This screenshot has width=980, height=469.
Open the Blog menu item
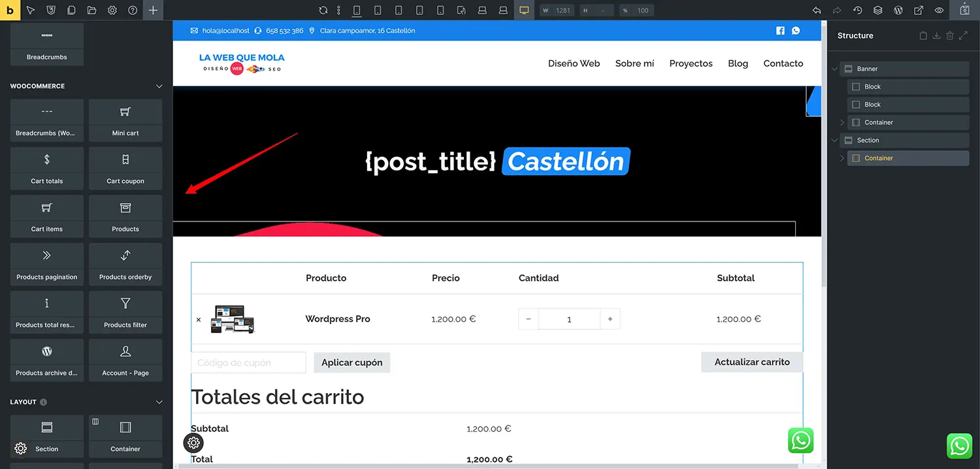point(738,63)
